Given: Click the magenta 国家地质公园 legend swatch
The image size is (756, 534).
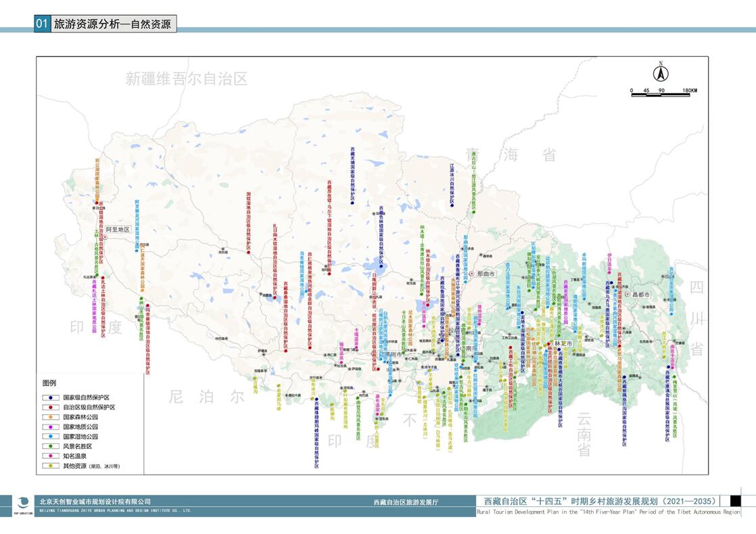Looking at the screenshot, I should point(49,427).
